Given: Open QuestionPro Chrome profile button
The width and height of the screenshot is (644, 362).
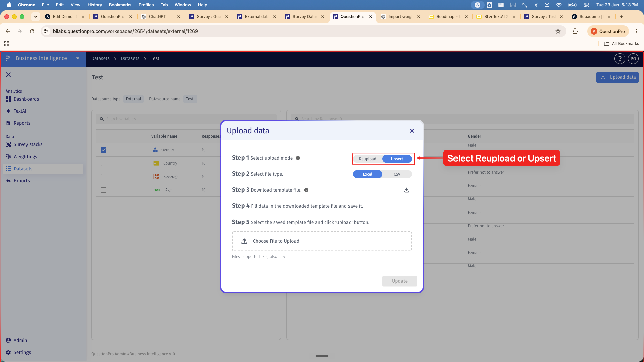Looking at the screenshot, I should click(x=608, y=31).
